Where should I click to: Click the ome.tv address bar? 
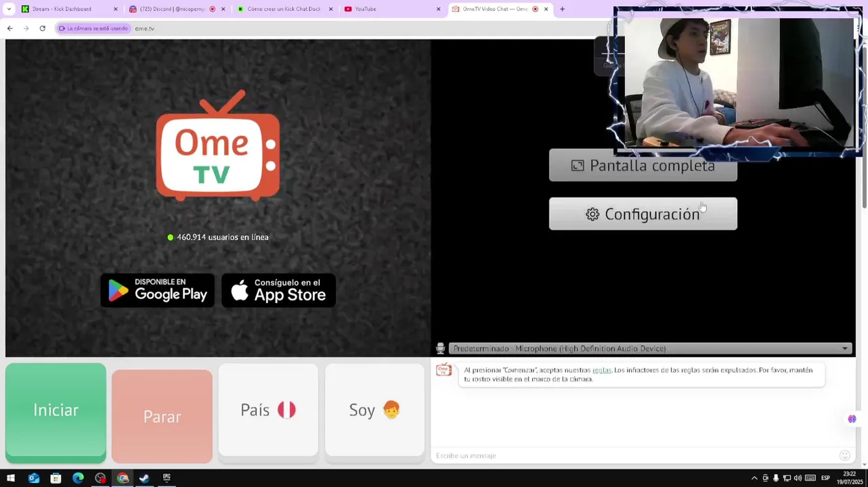tap(144, 28)
